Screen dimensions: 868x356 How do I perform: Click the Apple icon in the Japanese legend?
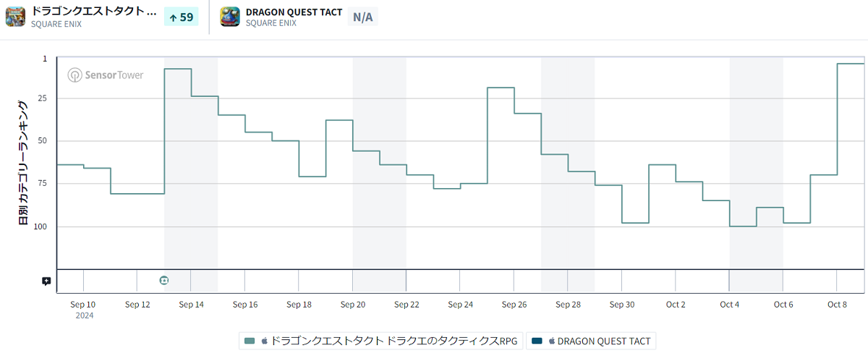(x=264, y=341)
